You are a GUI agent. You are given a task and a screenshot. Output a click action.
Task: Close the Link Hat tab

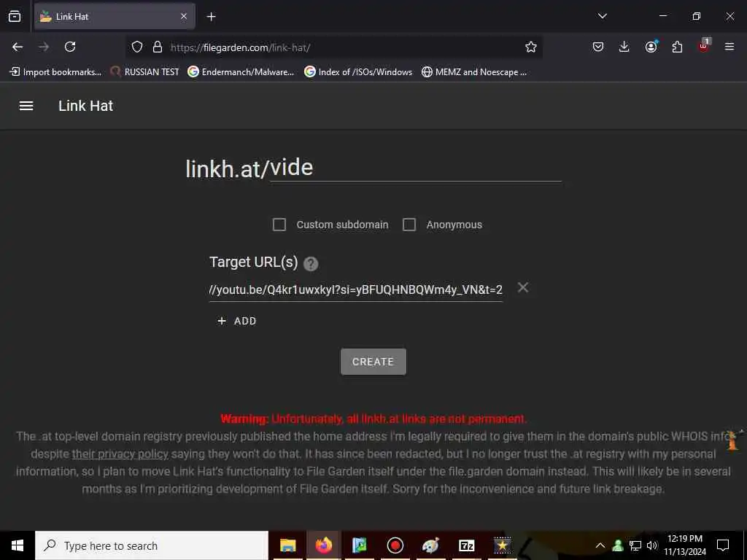(x=184, y=17)
